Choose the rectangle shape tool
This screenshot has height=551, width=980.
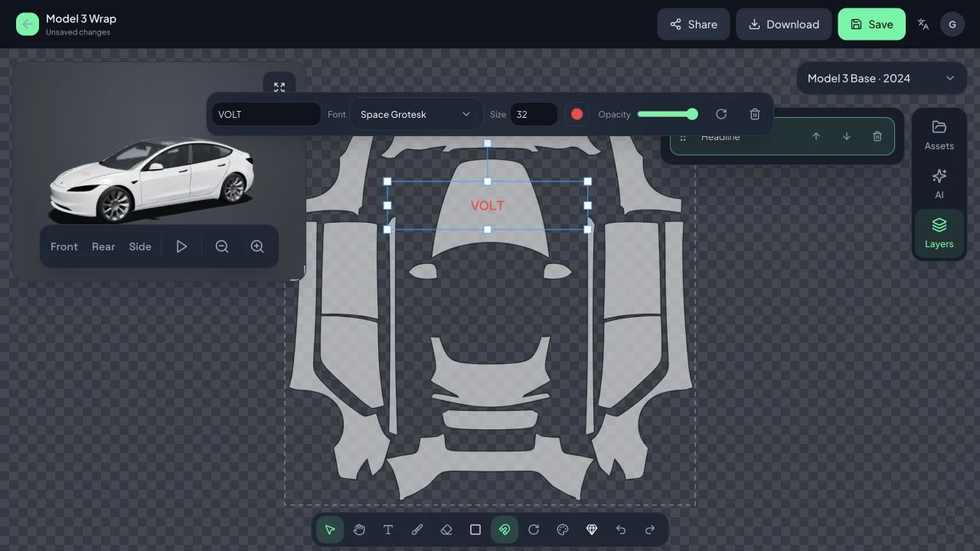coord(475,530)
